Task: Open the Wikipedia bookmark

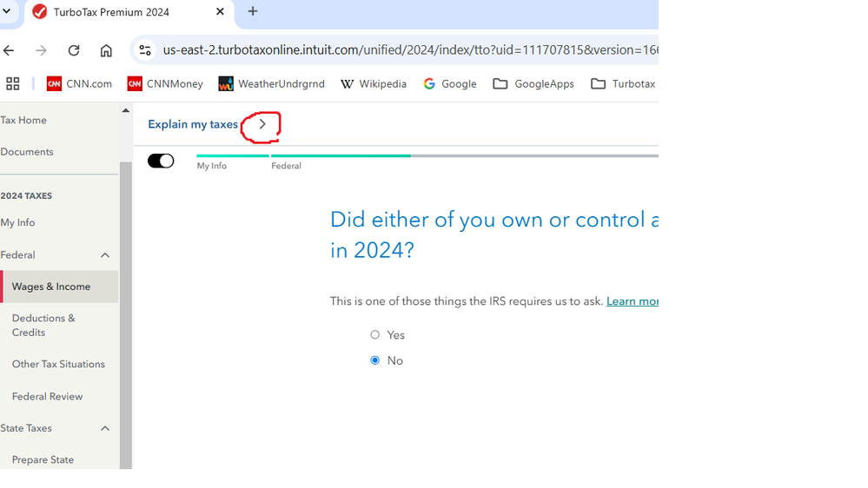Action: (x=374, y=83)
